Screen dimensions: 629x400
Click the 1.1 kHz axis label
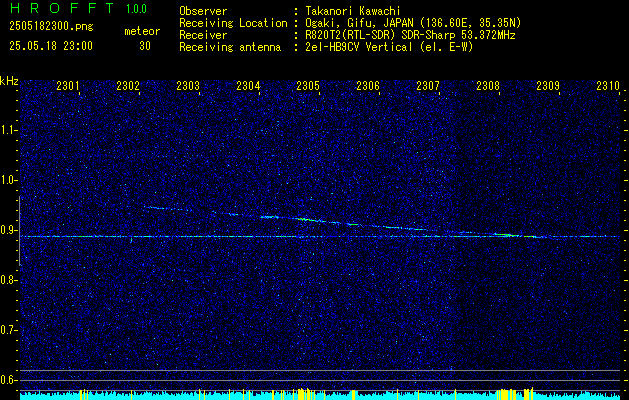[x=8, y=130]
